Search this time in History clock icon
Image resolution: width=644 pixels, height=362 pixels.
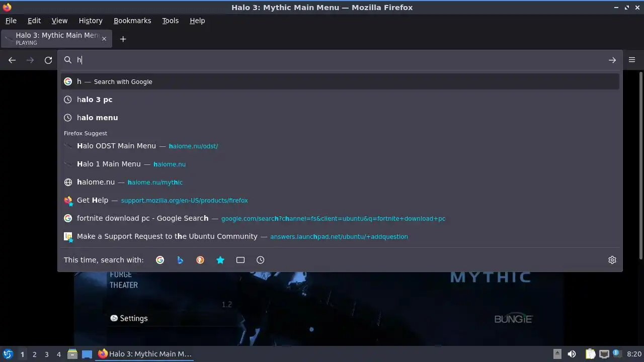pos(260,260)
